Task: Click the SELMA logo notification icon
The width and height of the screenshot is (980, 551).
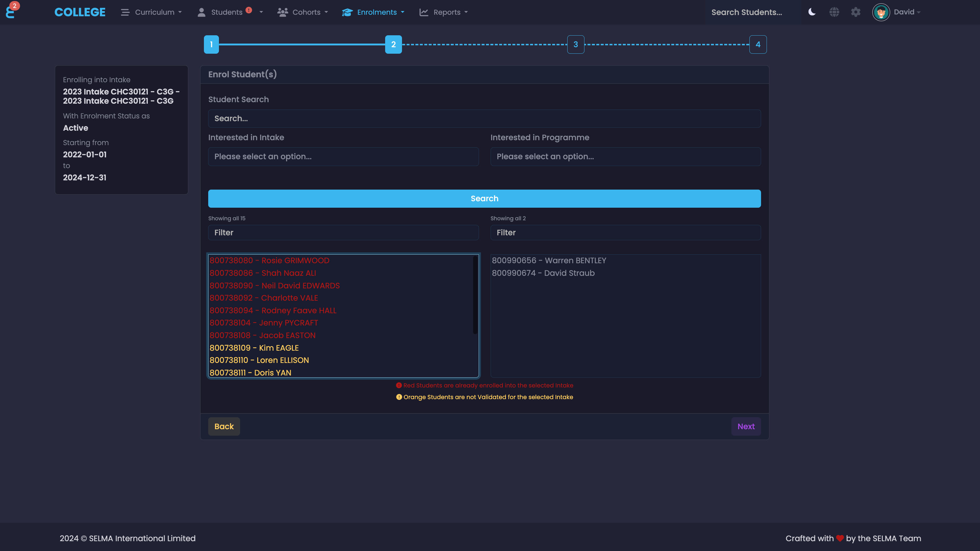Action: click(x=11, y=11)
